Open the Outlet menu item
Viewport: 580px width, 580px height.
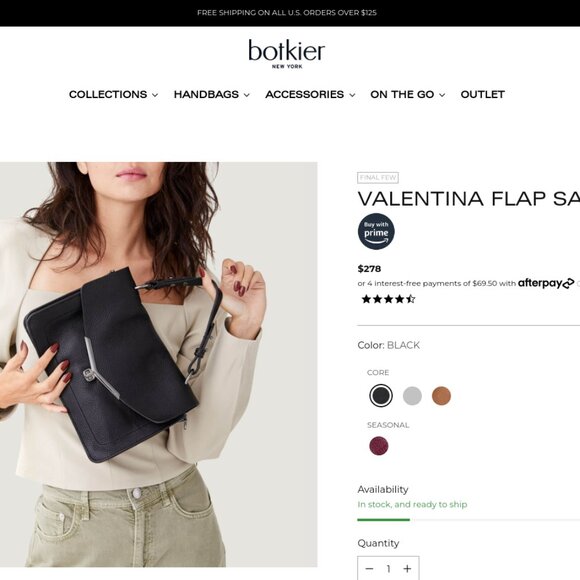coord(482,94)
